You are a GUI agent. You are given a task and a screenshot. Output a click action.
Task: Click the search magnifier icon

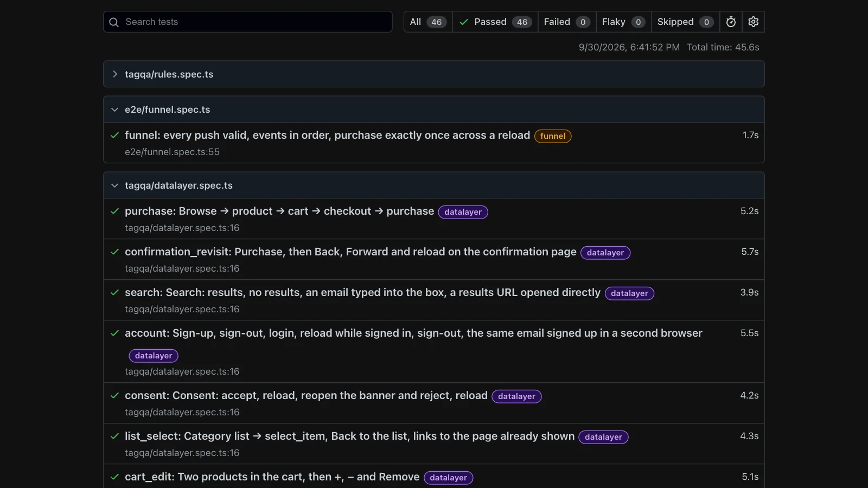pyautogui.click(x=114, y=22)
